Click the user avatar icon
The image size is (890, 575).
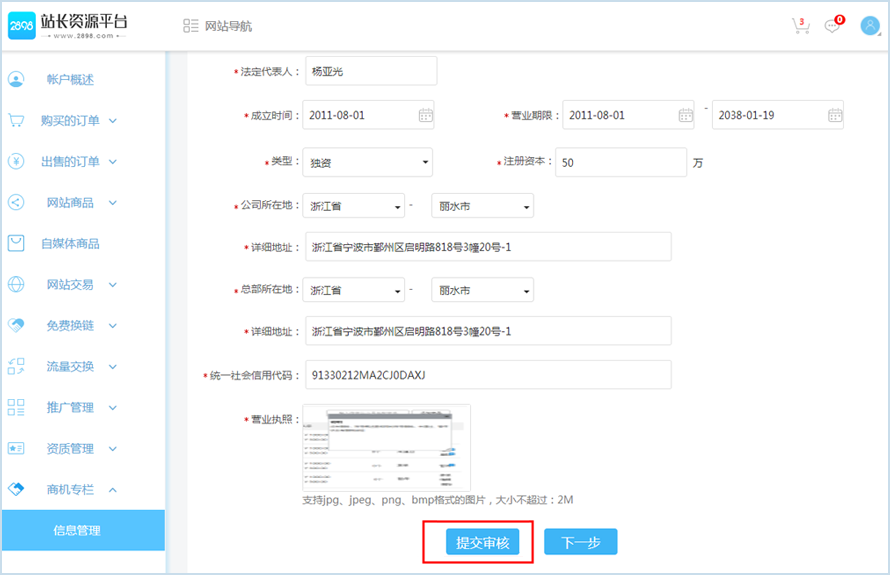pyautogui.click(x=869, y=26)
